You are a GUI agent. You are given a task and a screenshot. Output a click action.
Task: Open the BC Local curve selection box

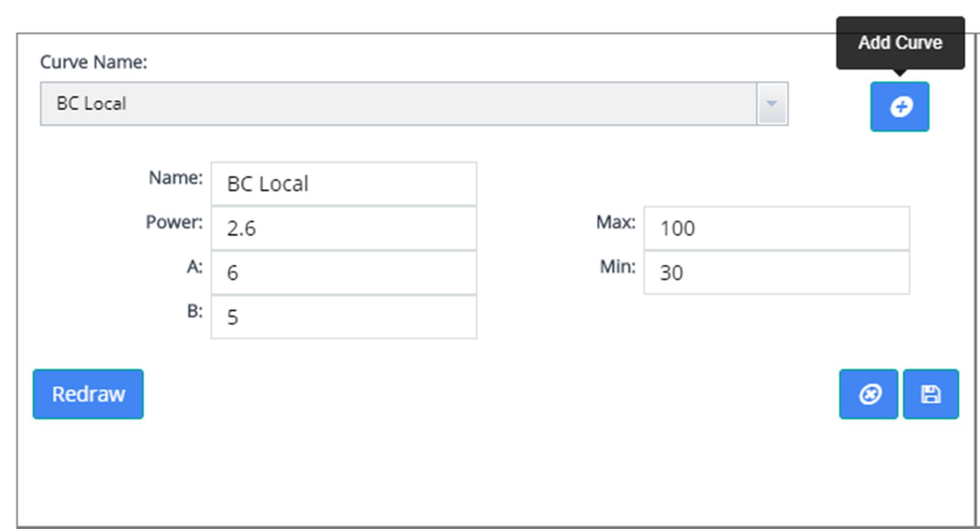click(x=397, y=104)
